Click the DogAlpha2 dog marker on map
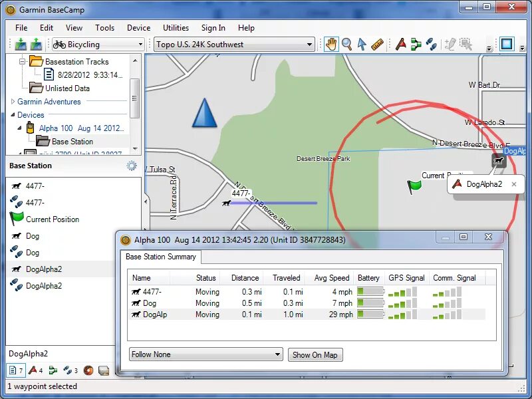 point(499,160)
